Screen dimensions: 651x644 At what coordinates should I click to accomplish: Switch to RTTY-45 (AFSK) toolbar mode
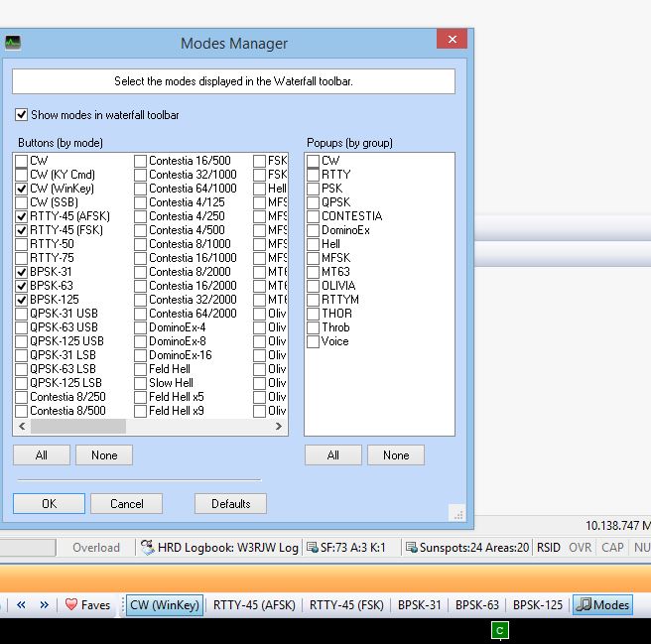click(x=254, y=605)
